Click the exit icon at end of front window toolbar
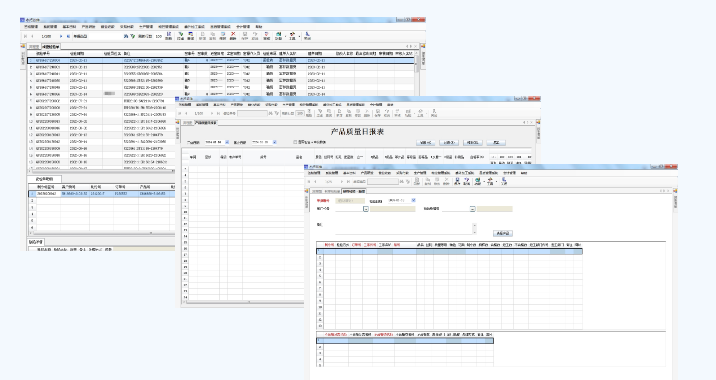 (x=504, y=181)
